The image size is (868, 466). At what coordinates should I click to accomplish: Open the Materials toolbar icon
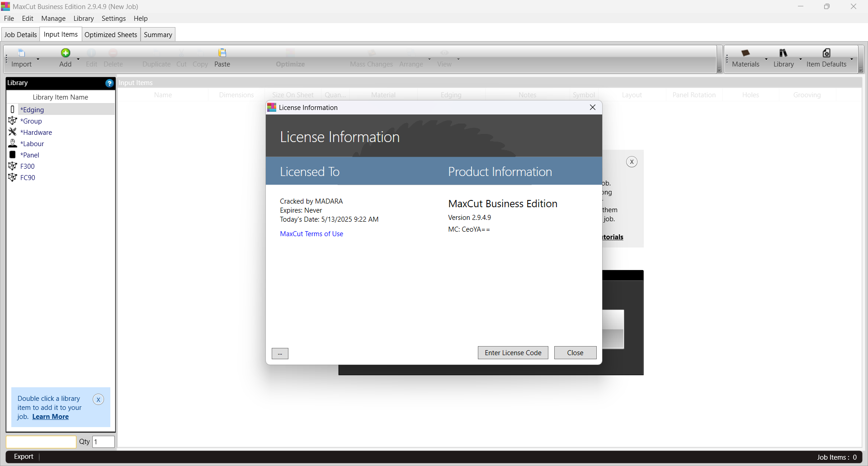point(745,53)
